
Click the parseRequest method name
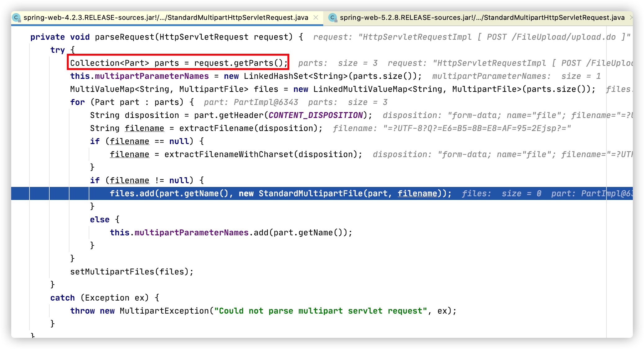point(125,37)
